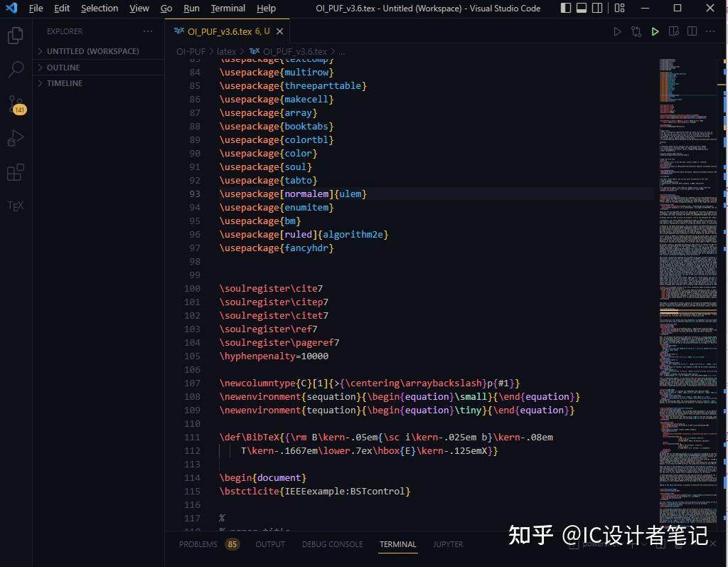Expand the OUTLINE section

64,67
